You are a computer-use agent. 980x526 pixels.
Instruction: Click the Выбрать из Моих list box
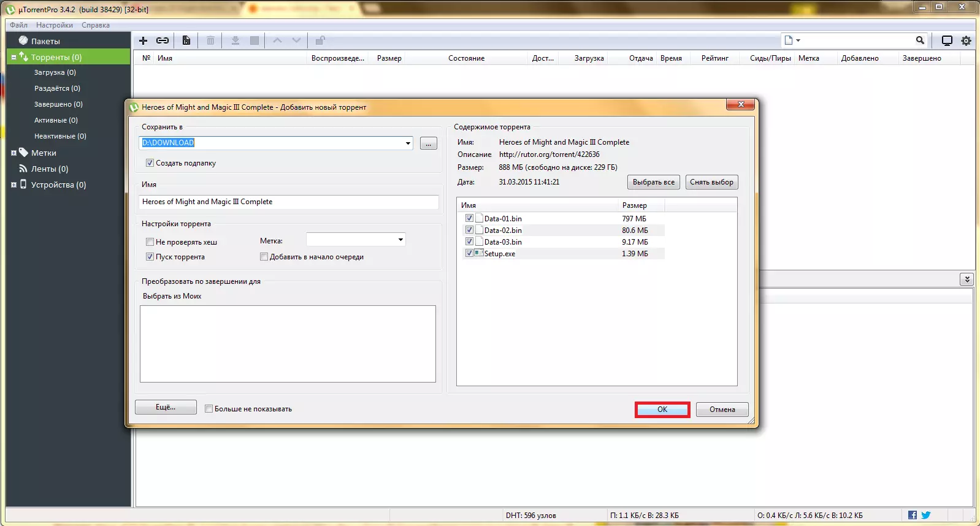pyautogui.click(x=288, y=344)
